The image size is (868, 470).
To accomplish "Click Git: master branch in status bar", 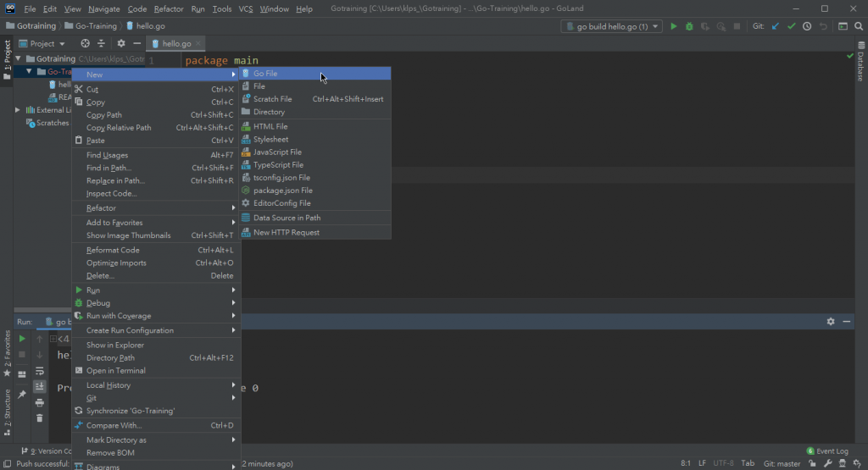I will click(x=782, y=463).
